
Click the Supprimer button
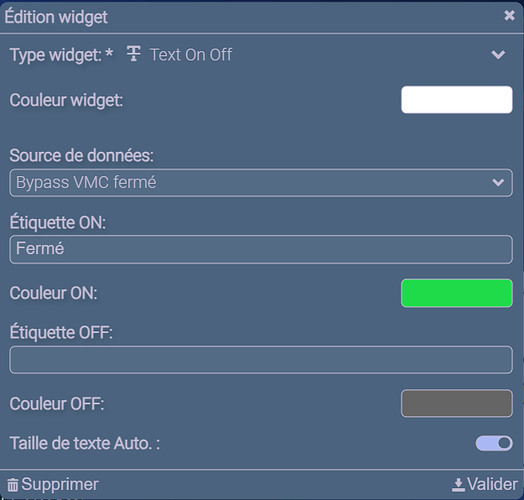point(53,485)
